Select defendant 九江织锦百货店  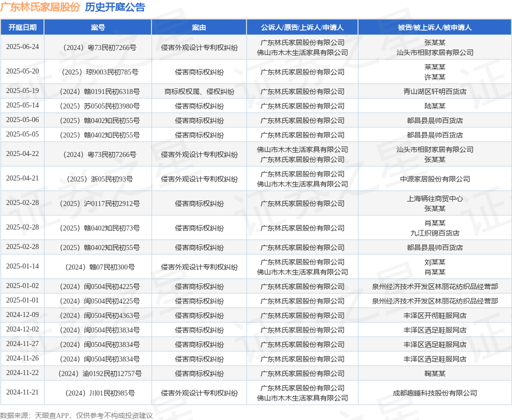pos(434,233)
